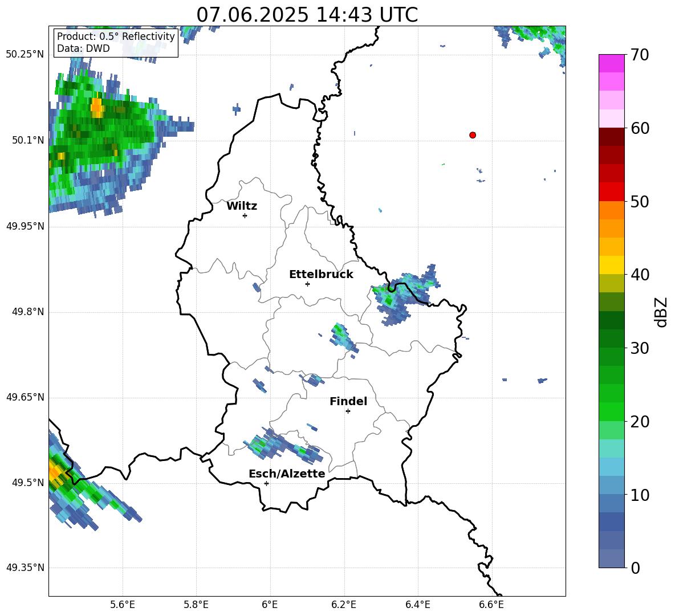Click the colorbar value 50
The image size is (675, 616).
[x=640, y=202]
